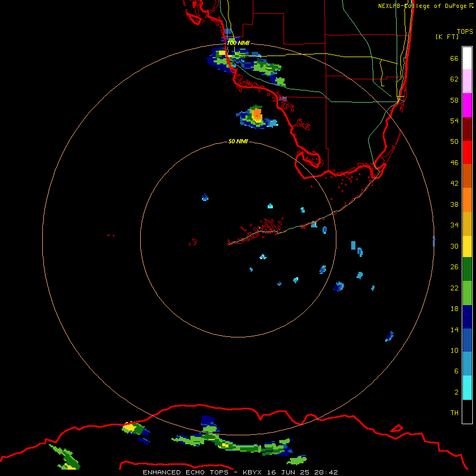Image resolution: width=476 pixels, height=476 pixels.
Task: Click the legend value 50
Action: coord(454,141)
